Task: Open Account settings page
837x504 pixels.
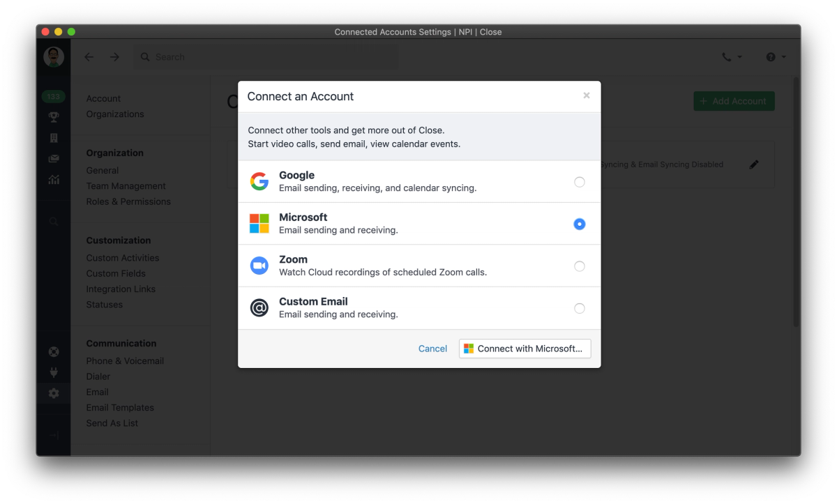Action: [x=103, y=98]
